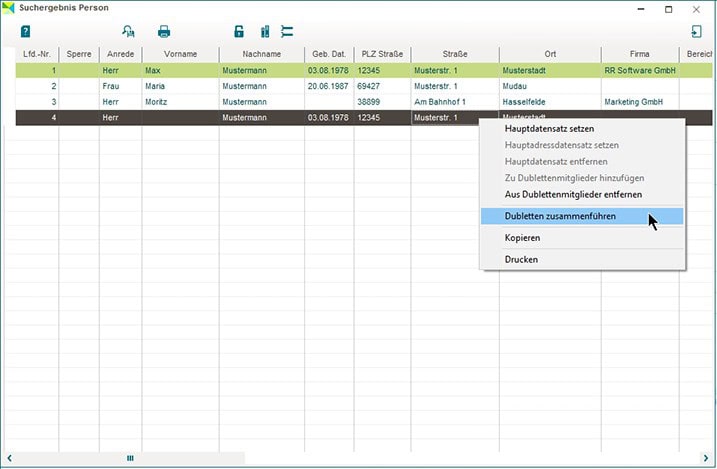Minimize the Suchergebnis Person window
The width and height of the screenshot is (717, 469).
point(641,9)
